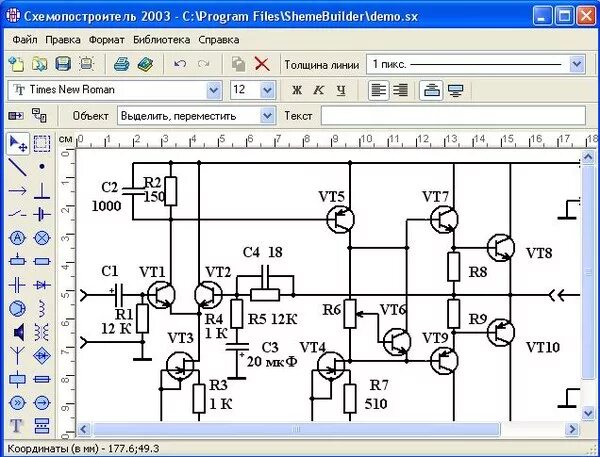
Task: Toggle italic text formatting
Action: (319, 90)
